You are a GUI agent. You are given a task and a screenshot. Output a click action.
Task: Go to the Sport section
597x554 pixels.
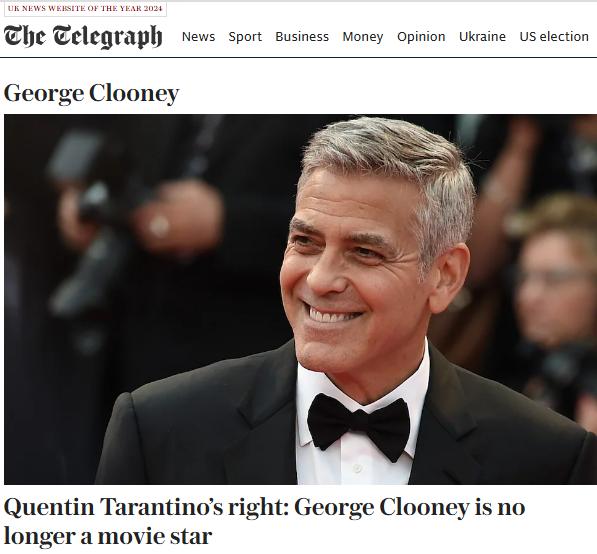[x=245, y=37]
